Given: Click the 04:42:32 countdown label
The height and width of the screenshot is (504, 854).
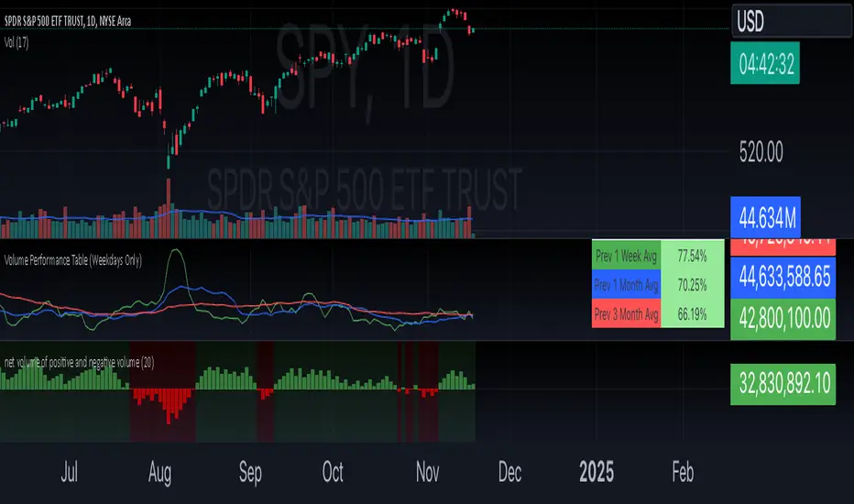Looking at the screenshot, I should pyautogui.click(x=765, y=63).
